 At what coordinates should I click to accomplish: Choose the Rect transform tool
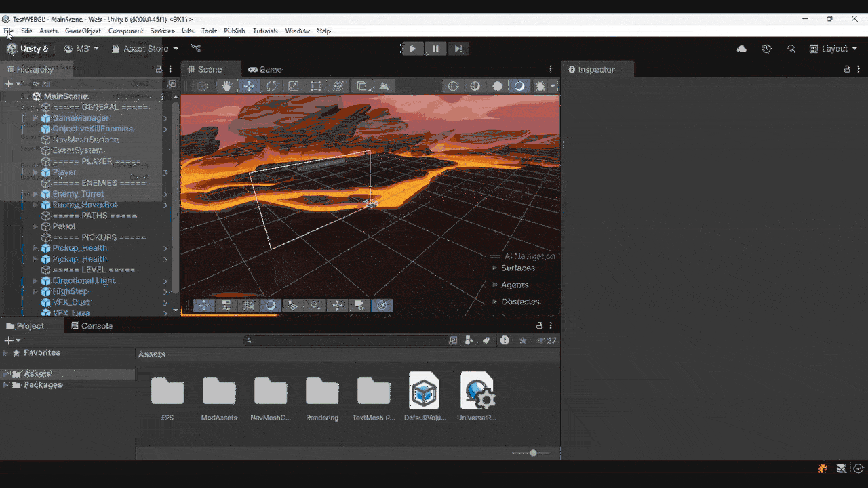point(315,86)
